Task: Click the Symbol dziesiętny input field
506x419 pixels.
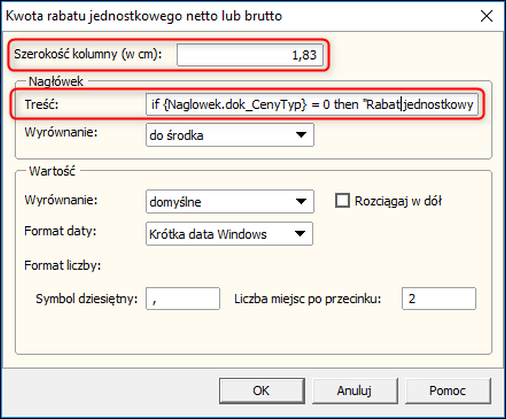Action: point(183,299)
